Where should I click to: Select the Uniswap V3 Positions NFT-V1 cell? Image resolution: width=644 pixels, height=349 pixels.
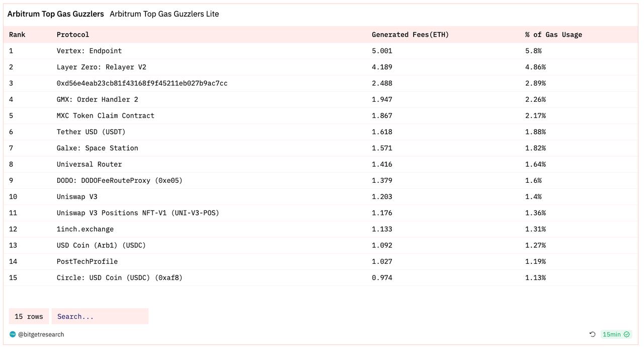coord(138,213)
